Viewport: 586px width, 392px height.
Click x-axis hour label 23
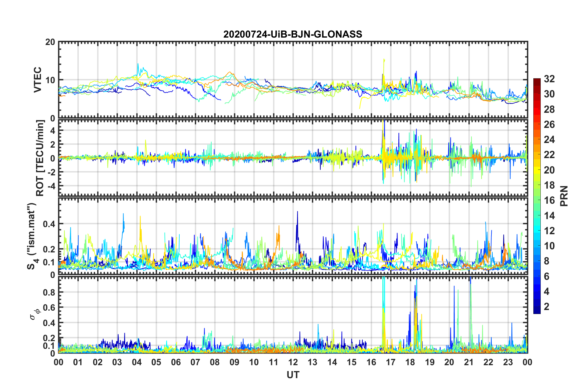[508, 362]
